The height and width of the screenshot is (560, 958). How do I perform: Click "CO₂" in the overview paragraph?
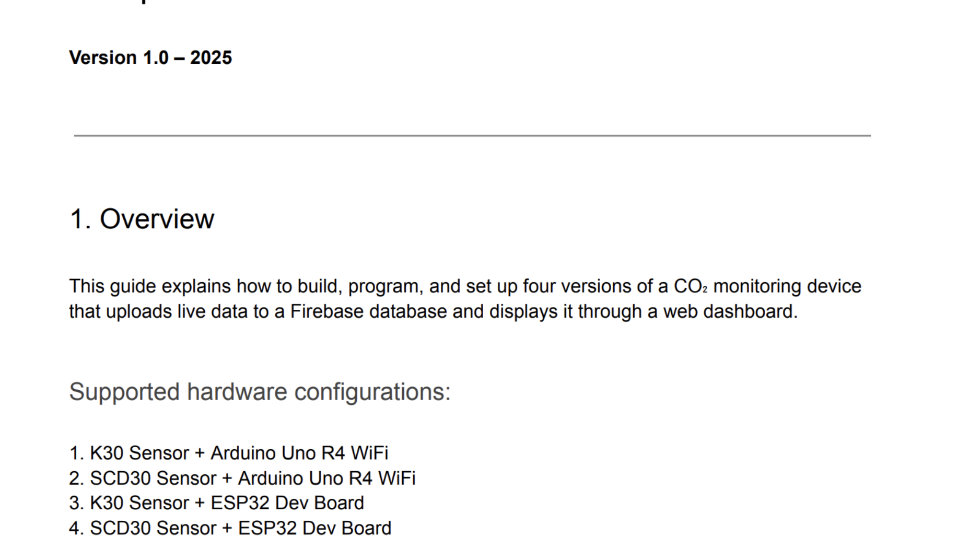pyautogui.click(x=690, y=286)
